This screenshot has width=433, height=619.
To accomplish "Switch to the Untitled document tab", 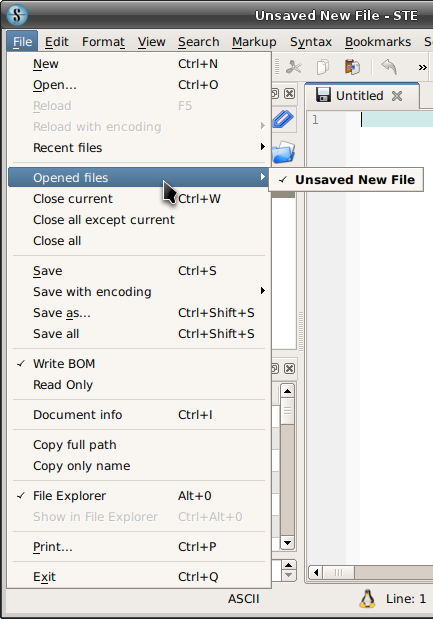I will tap(360, 96).
